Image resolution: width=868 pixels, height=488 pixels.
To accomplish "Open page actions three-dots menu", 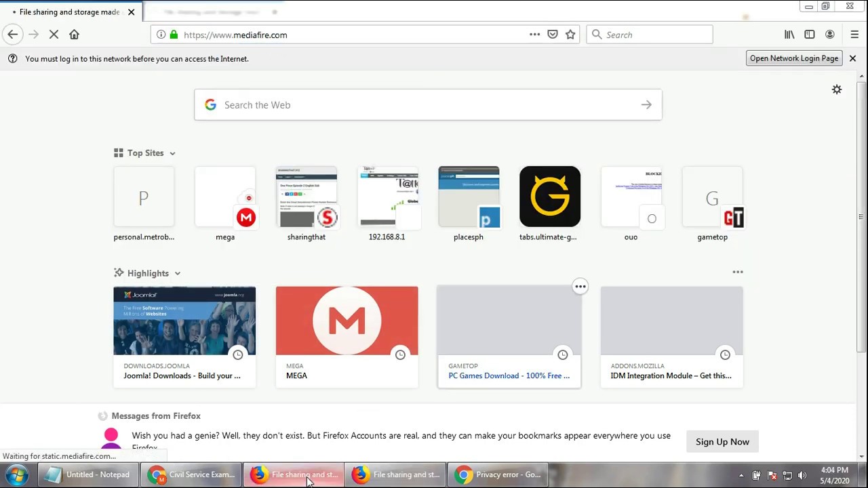I will 534,35.
